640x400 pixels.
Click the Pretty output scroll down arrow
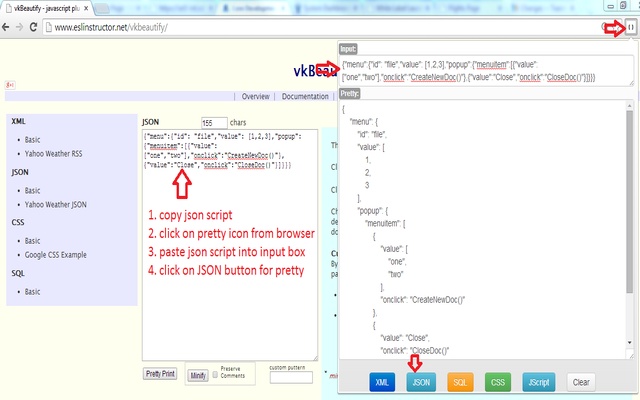pos(629,342)
